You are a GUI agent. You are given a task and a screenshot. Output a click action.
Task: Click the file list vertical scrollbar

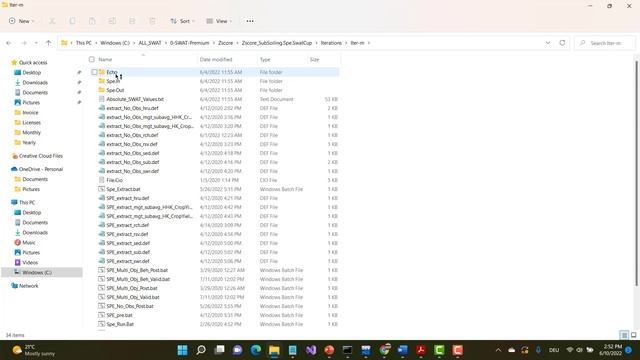pos(637,173)
